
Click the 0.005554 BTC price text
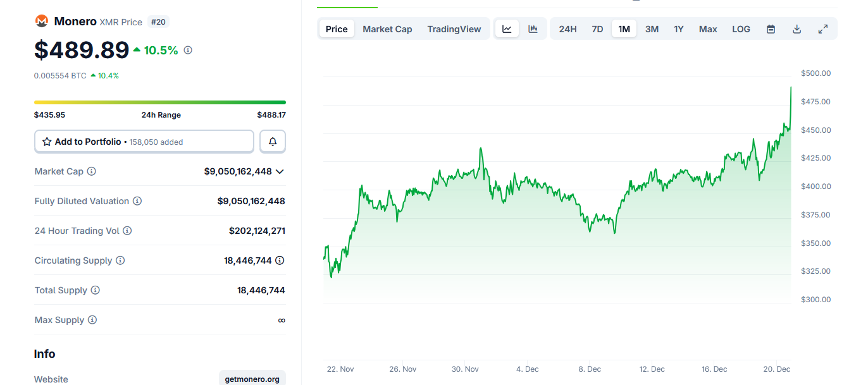pyautogui.click(x=60, y=75)
